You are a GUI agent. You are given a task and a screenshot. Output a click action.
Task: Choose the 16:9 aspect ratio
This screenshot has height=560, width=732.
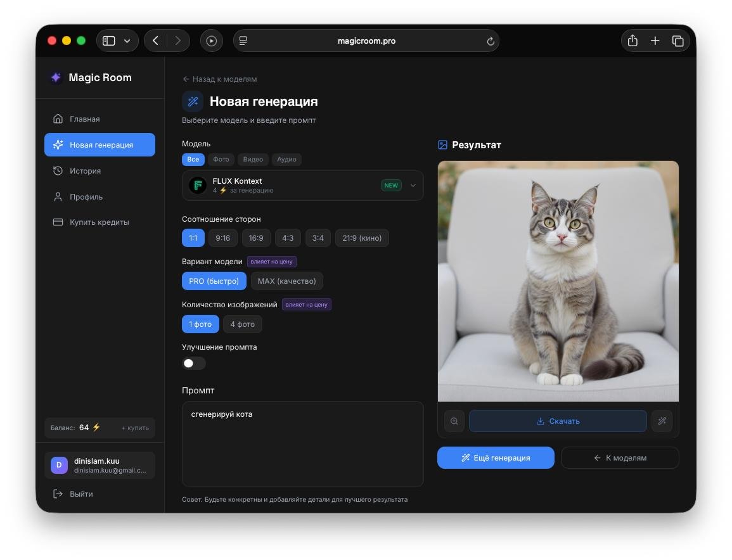coord(256,238)
